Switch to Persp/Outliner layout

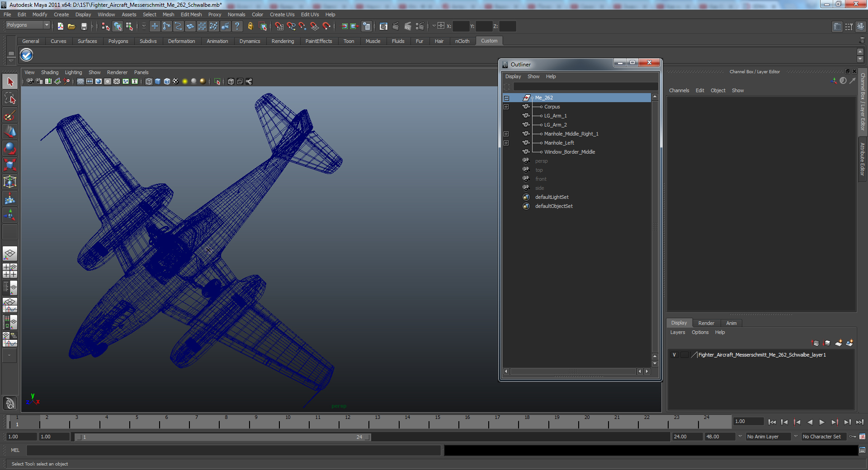pos(10,288)
